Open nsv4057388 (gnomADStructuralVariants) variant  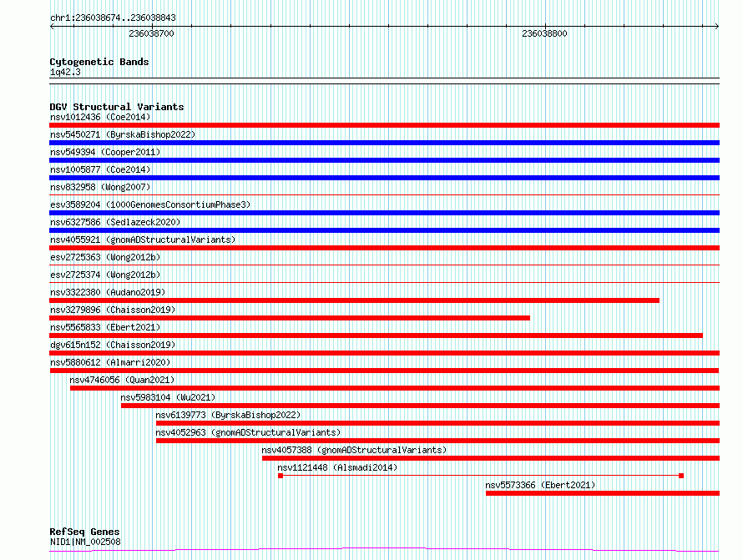pyautogui.click(x=354, y=450)
